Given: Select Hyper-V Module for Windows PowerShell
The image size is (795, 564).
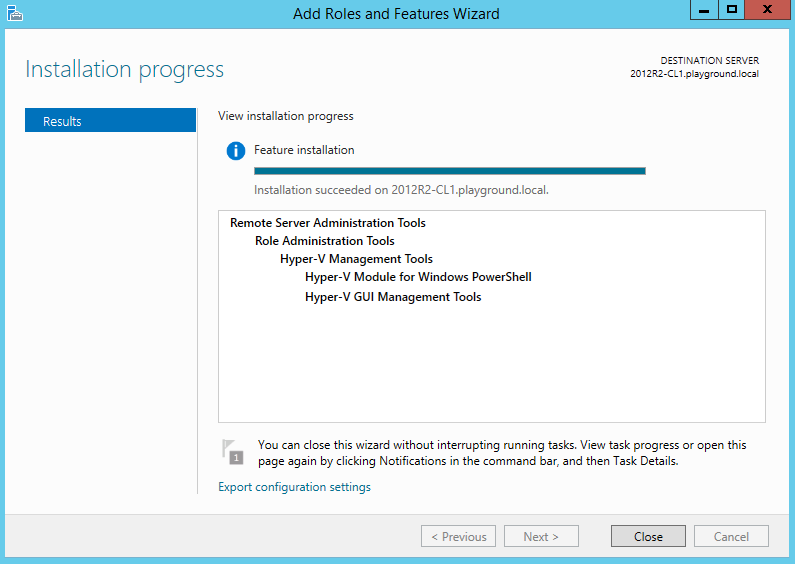Looking at the screenshot, I should point(418,277).
